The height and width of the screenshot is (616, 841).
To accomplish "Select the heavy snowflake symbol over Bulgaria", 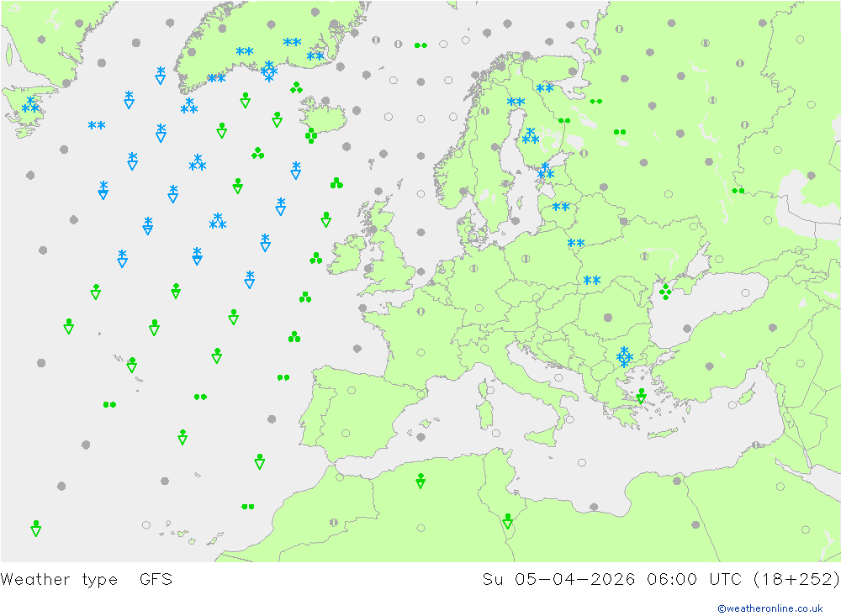I will (x=624, y=357).
